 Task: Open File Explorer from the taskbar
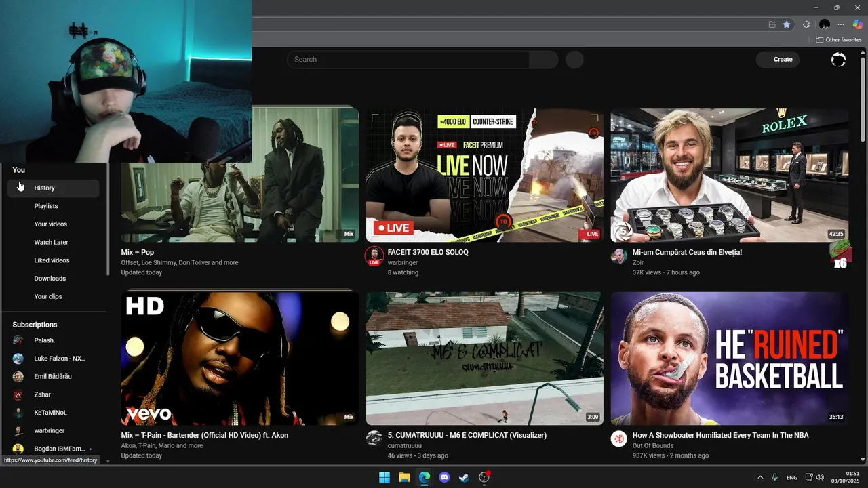pyautogui.click(x=404, y=477)
